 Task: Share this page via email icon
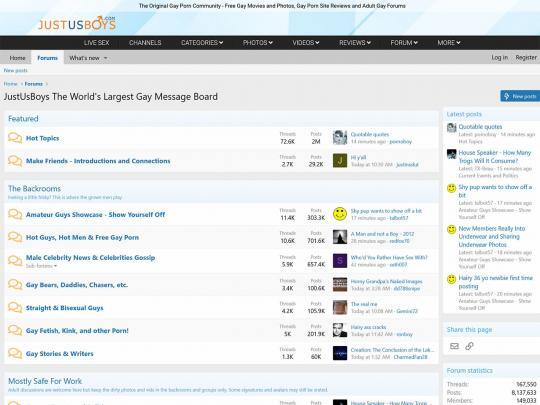pos(454,346)
